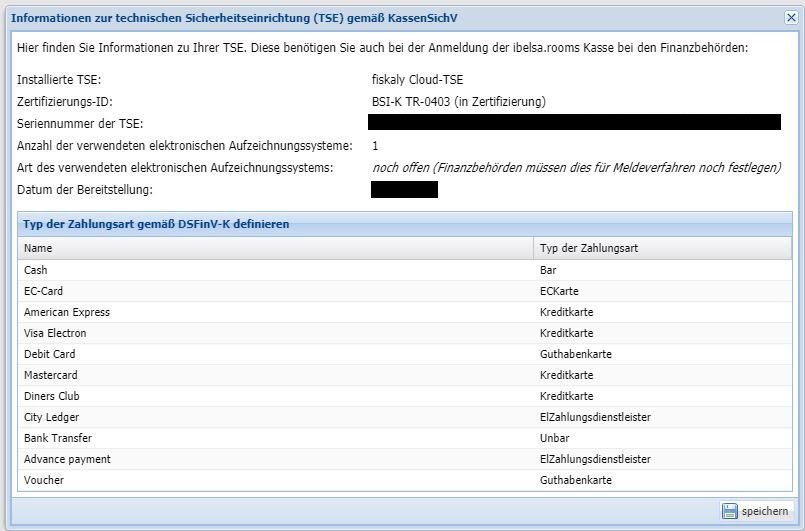
Task: Click the speichern save button
Action: (755, 511)
